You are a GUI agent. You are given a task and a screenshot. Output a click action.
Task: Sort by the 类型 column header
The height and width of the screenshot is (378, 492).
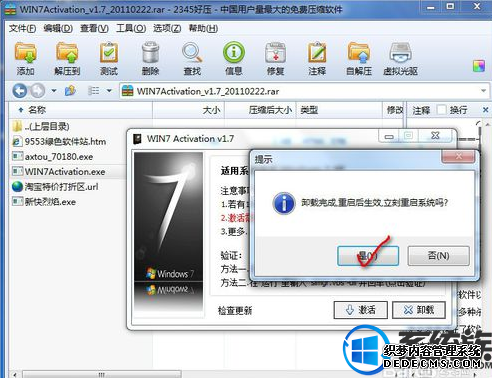click(x=339, y=110)
